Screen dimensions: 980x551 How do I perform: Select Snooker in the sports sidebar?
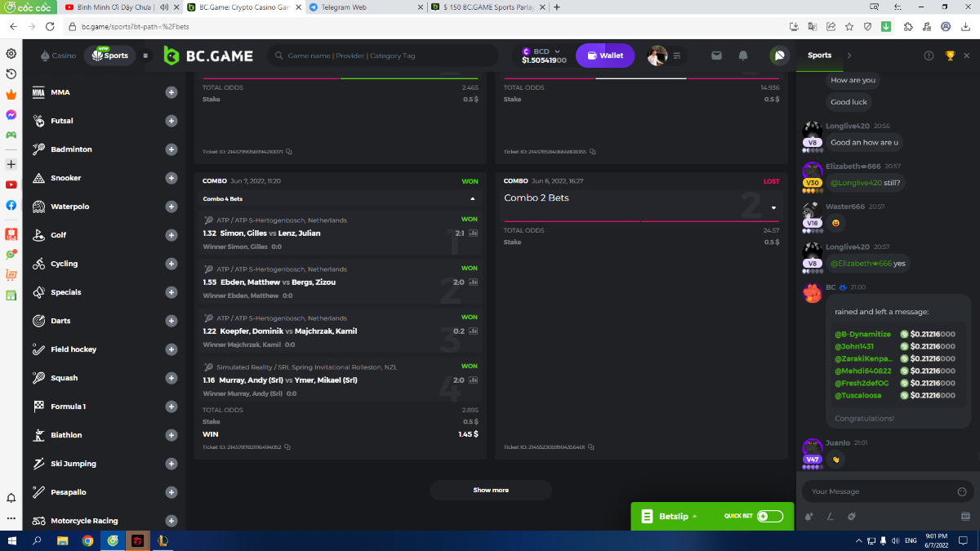[x=66, y=178]
